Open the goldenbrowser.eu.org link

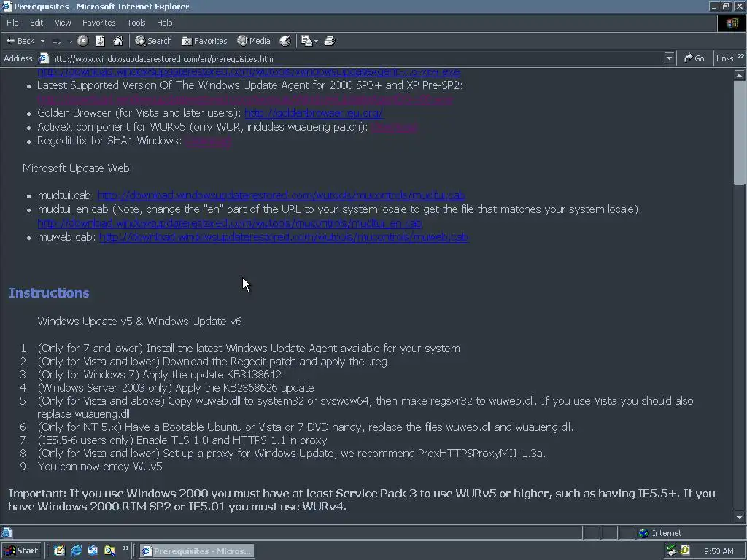click(314, 113)
